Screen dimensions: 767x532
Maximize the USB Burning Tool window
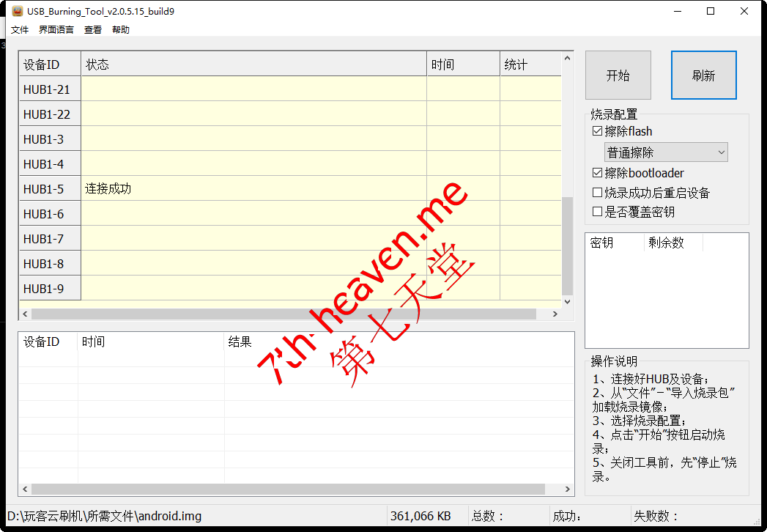710,11
